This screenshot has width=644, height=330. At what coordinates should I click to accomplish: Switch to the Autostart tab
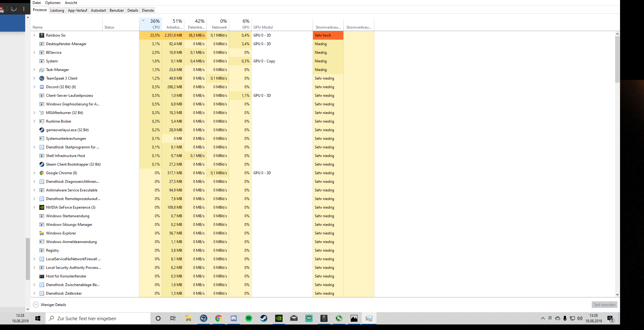coord(98,10)
